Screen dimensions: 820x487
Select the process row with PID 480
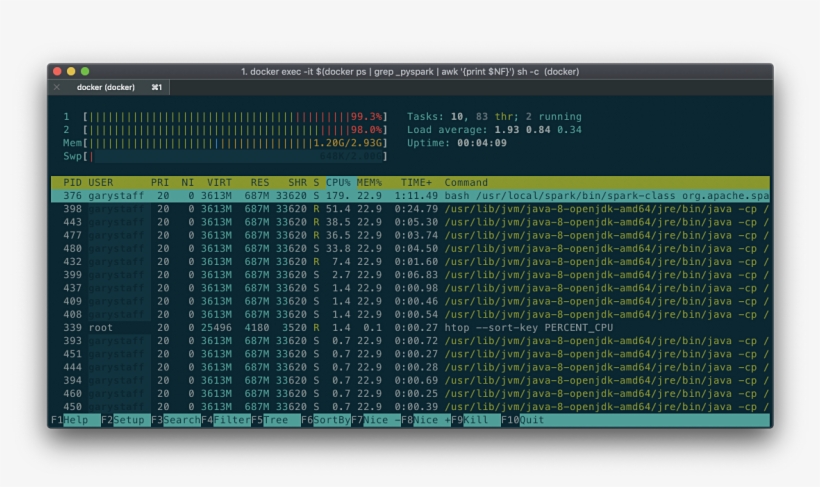[411, 248]
